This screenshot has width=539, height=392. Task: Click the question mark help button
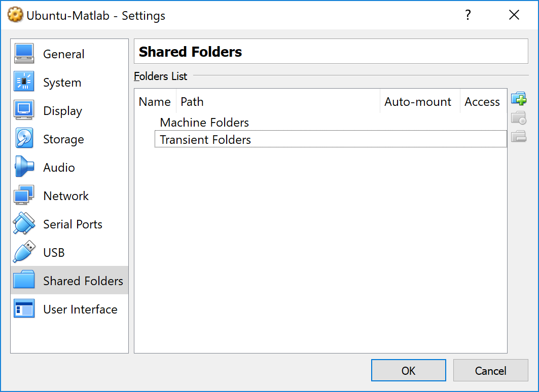point(468,15)
